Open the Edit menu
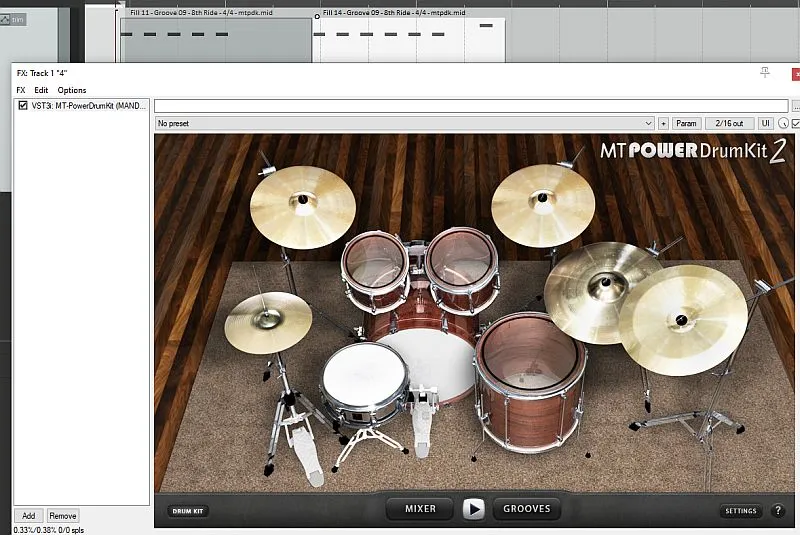Image resolution: width=800 pixels, height=535 pixels. [41, 90]
